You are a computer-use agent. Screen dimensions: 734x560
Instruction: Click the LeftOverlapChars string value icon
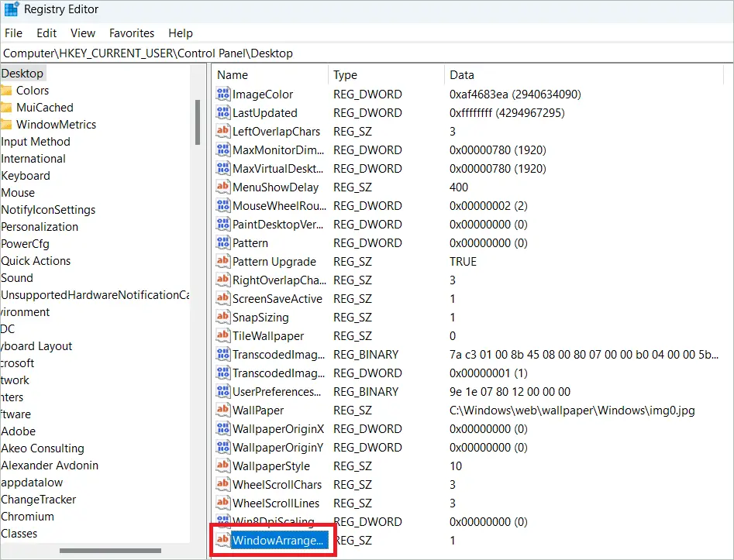pyautogui.click(x=223, y=132)
